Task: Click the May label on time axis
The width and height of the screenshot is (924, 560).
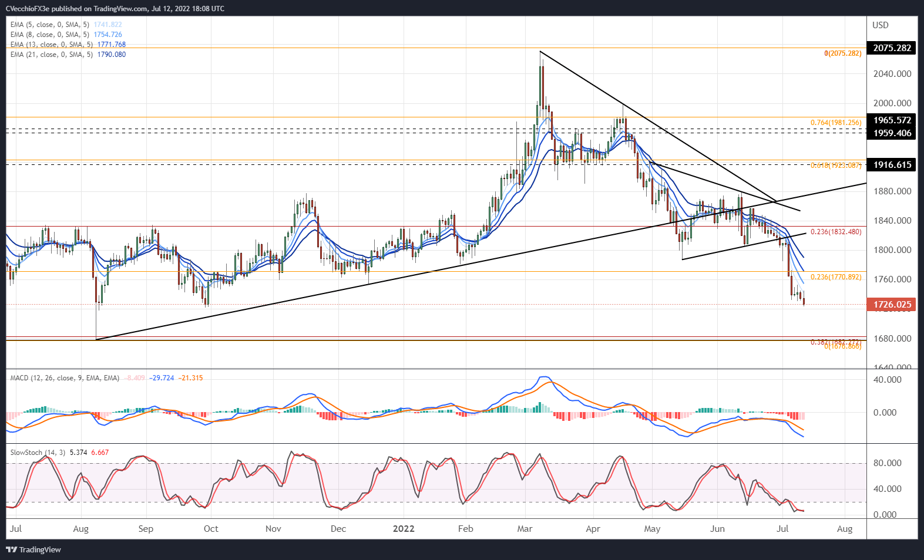Action: tap(652, 529)
